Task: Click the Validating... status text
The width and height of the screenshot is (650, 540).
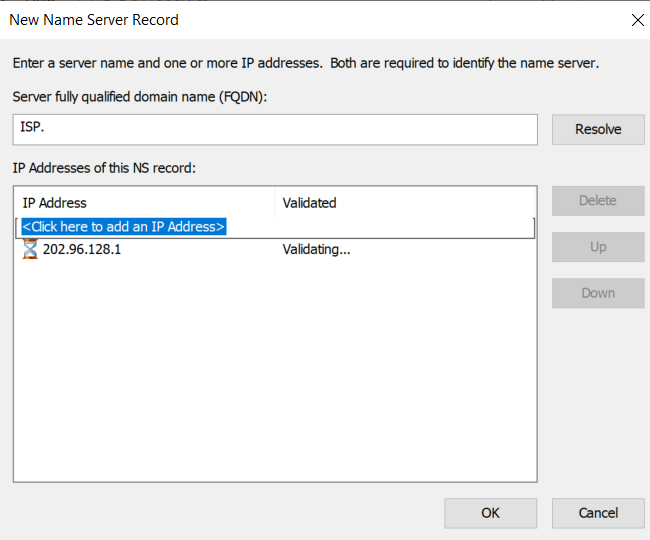Action: (x=316, y=249)
